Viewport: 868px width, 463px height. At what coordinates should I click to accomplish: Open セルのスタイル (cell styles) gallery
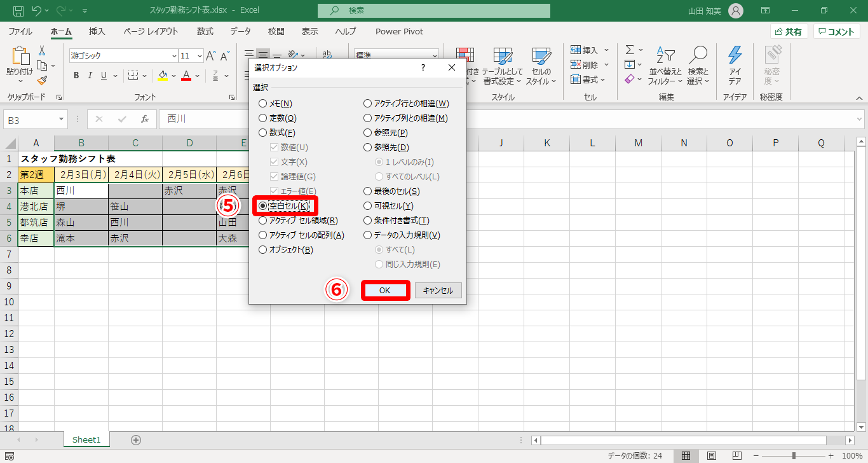541,66
